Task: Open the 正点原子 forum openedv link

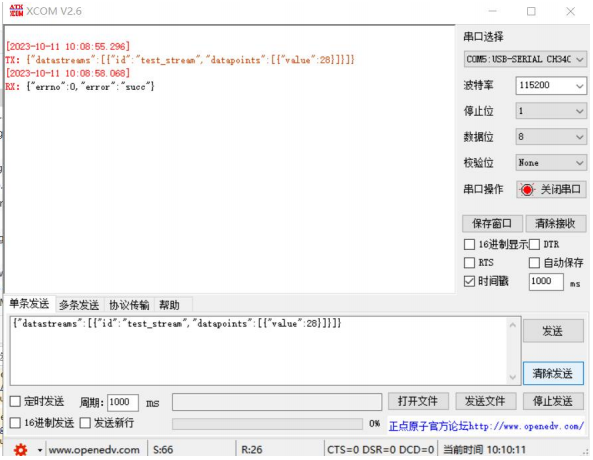Action: (x=486, y=427)
